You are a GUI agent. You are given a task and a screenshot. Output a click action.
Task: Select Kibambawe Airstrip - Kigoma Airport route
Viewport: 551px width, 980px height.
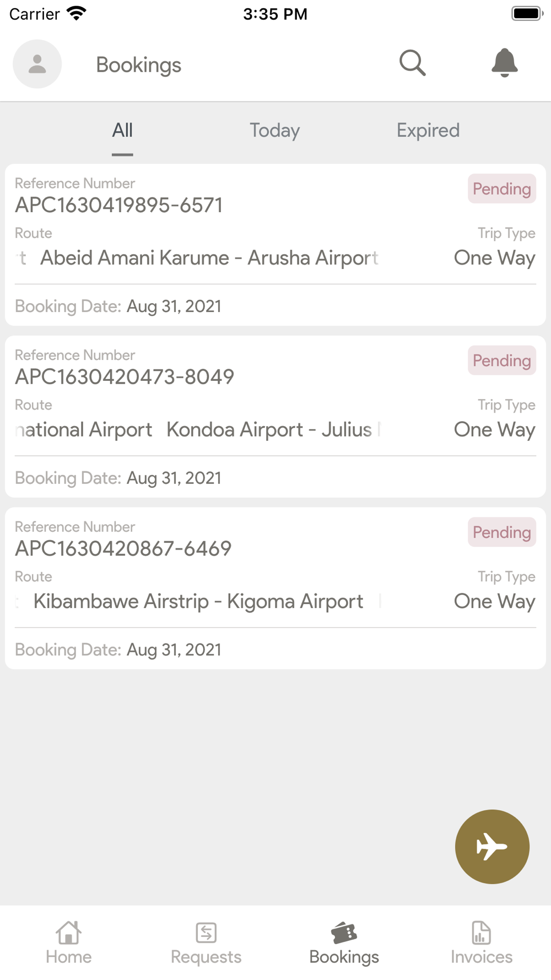pyautogui.click(x=198, y=601)
